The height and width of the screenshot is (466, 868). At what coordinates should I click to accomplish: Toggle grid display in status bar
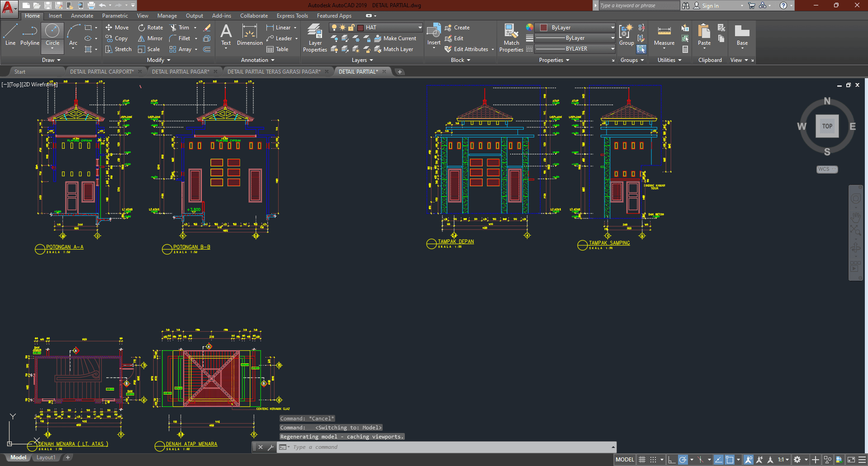point(642,460)
